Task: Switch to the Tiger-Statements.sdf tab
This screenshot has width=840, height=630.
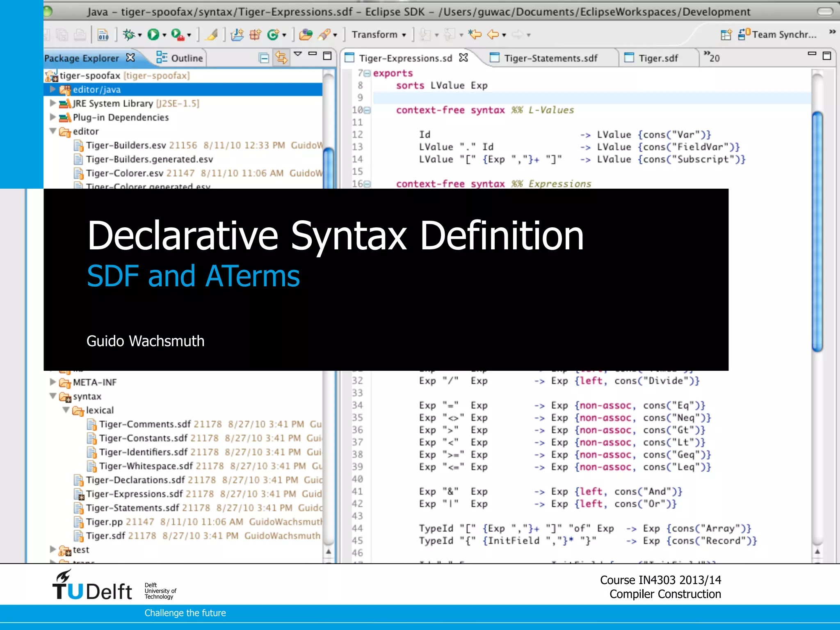Action: [x=550, y=58]
